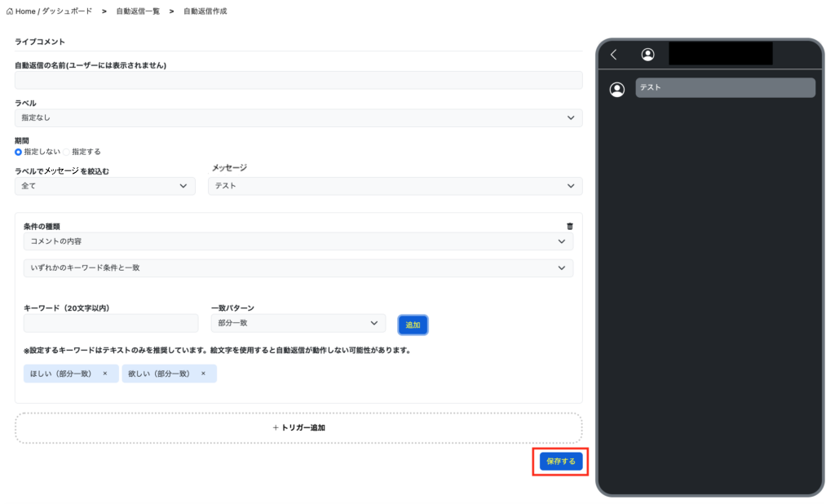Click the back arrow in phone preview
835x504 pixels.
click(614, 55)
